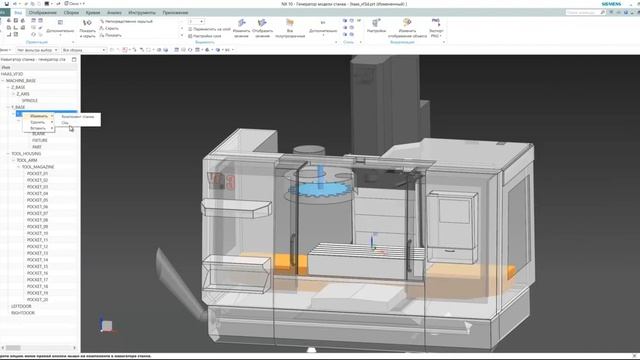Click the Экспорт PNG icon
The height and width of the screenshot is (360, 640).
point(436,22)
